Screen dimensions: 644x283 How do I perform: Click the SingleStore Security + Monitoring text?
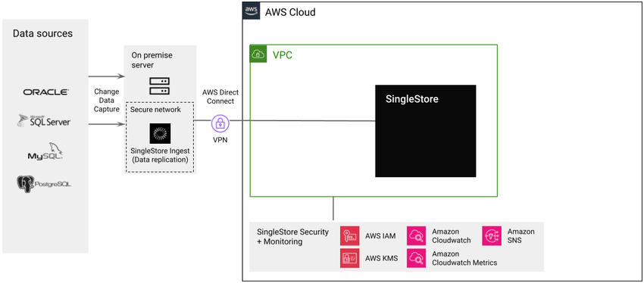tap(293, 237)
